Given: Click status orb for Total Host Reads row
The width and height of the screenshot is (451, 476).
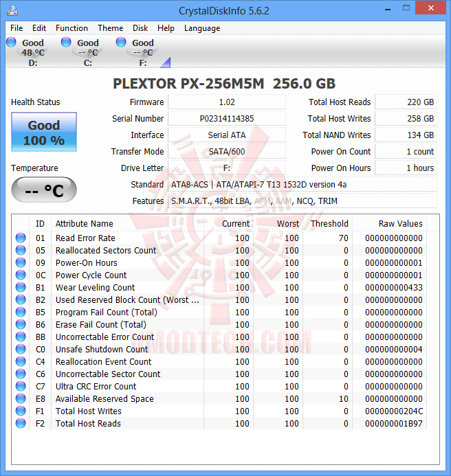Looking at the screenshot, I should pos(21,423).
